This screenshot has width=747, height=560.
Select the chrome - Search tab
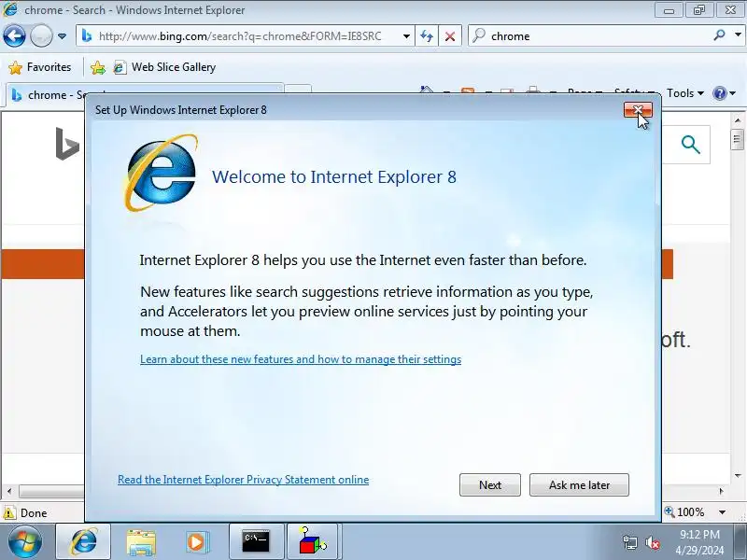[x=143, y=94]
